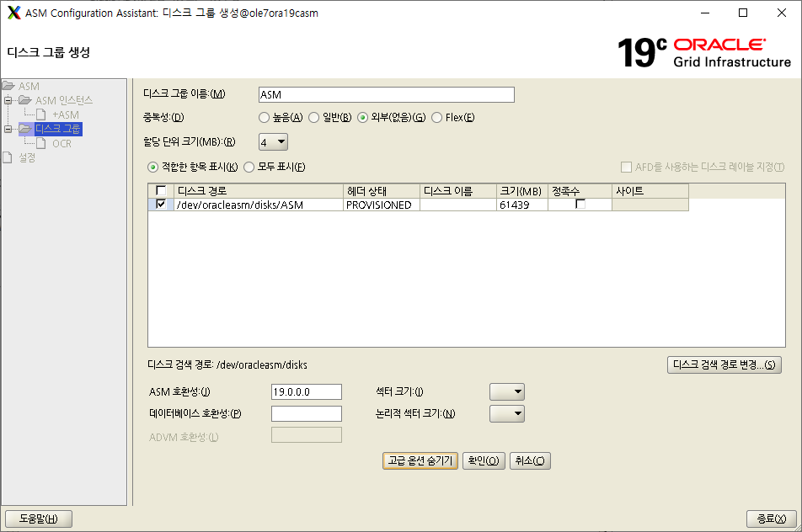
Task: Click 종료(X) exit button
Action: click(772, 519)
